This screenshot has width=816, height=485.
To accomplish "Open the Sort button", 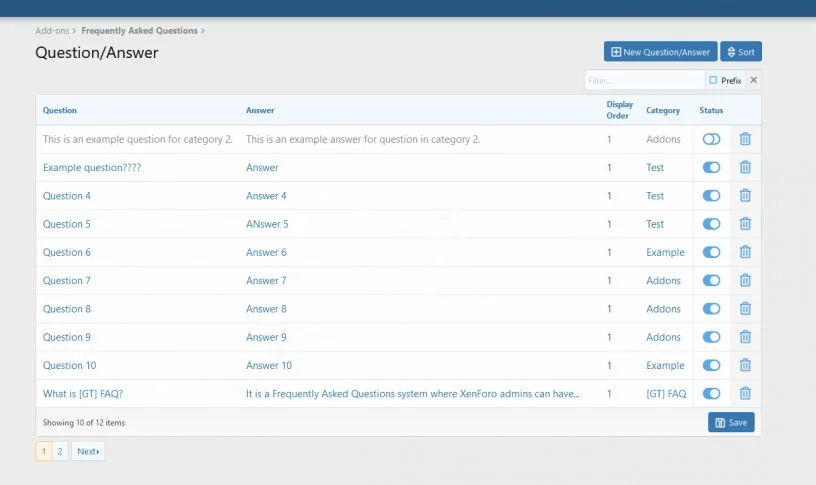I will coord(740,52).
